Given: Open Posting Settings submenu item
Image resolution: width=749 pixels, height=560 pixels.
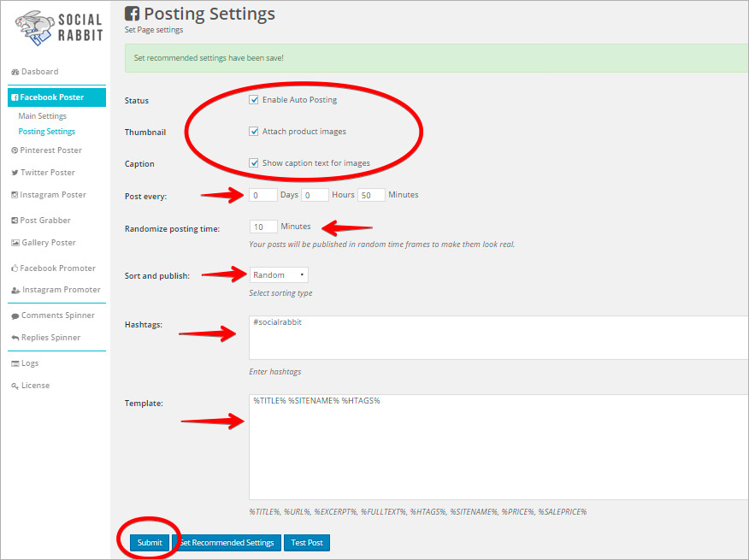Looking at the screenshot, I should pos(47,132).
